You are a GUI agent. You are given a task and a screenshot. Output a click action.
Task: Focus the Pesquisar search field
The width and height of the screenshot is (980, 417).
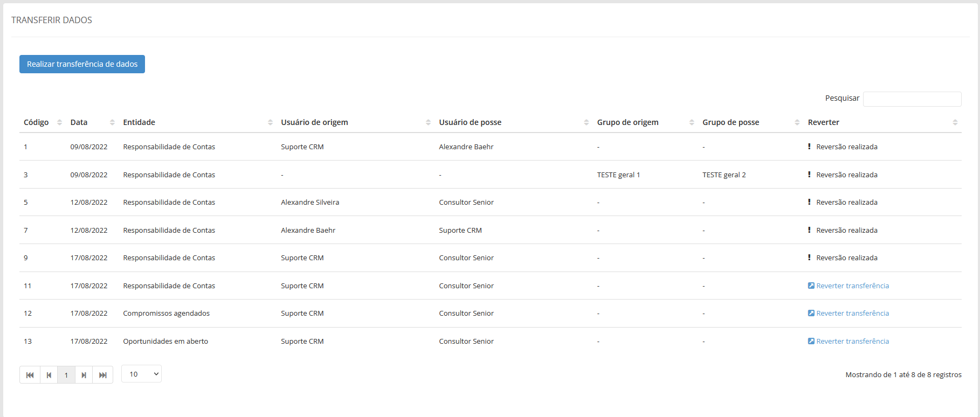pyautogui.click(x=912, y=99)
